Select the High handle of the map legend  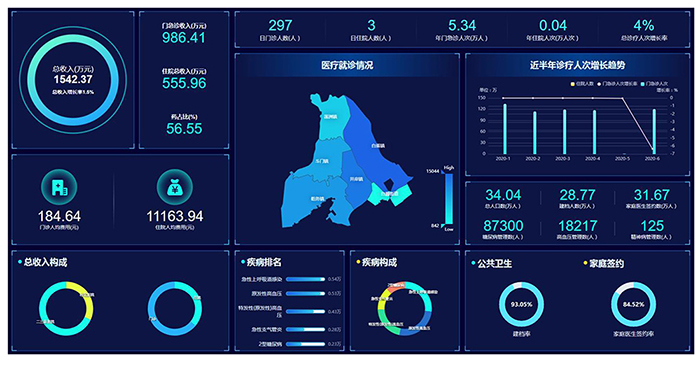[448, 168]
